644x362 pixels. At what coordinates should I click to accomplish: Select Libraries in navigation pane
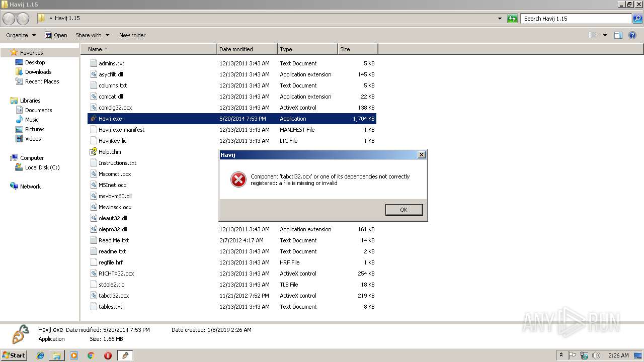click(x=30, y=101)
